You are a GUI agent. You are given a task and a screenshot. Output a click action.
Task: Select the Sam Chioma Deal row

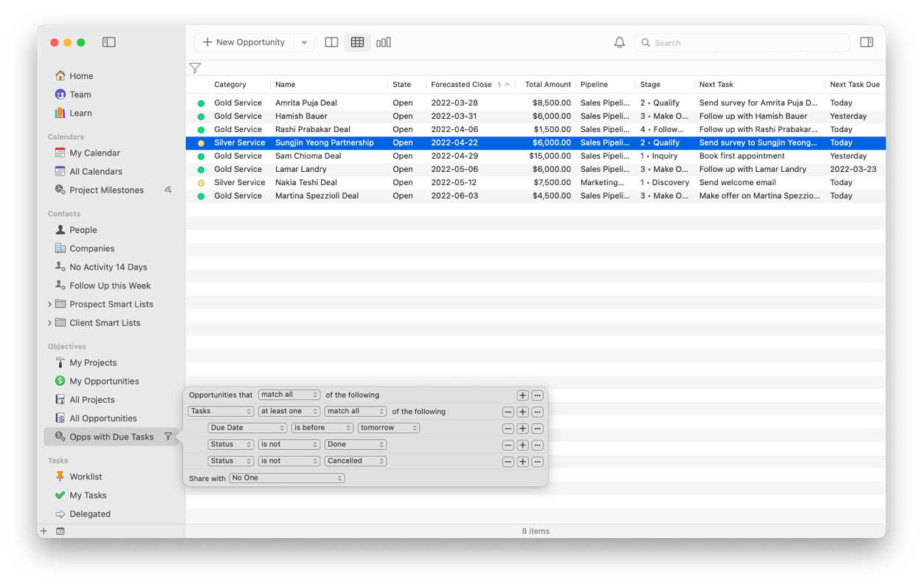click(x=536, y=156)
